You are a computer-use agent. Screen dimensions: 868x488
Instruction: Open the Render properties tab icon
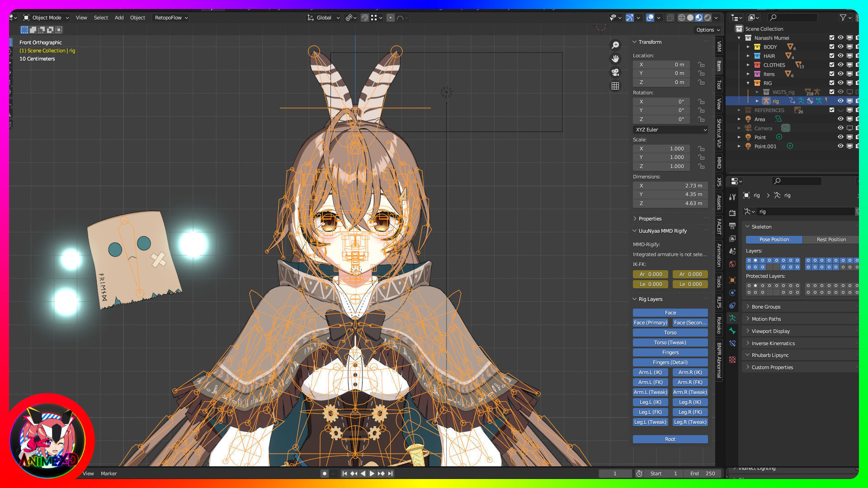pos(732,213)
